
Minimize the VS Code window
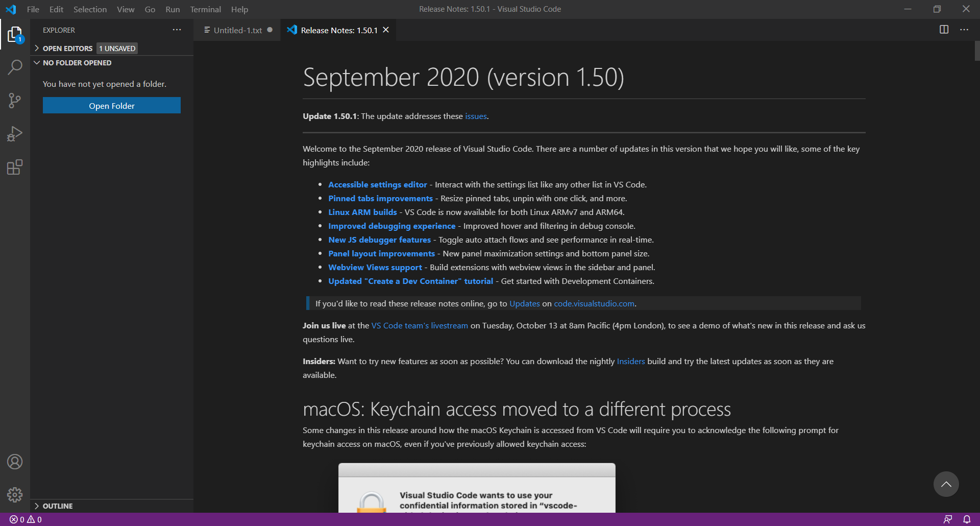[x=908, y=9]
